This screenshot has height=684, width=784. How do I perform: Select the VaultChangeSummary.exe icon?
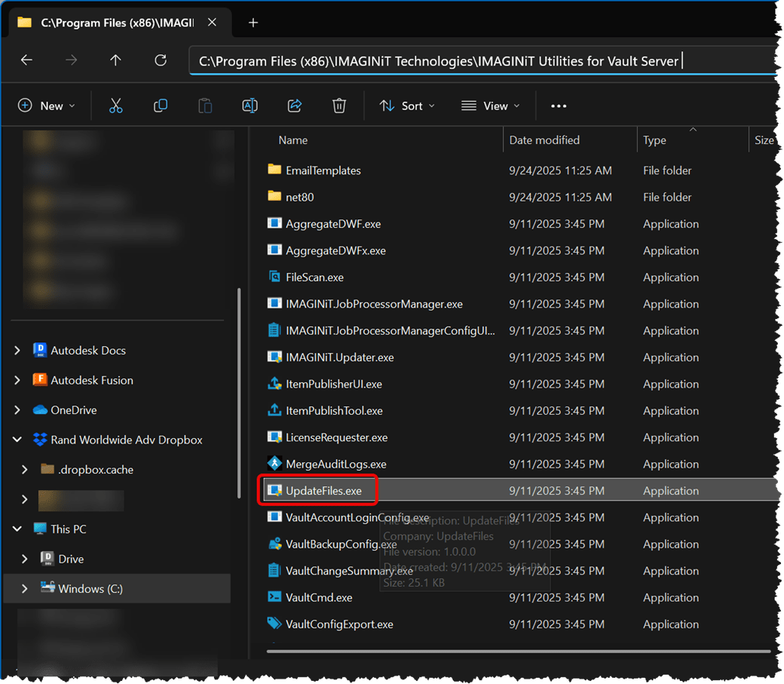point(274,570)
